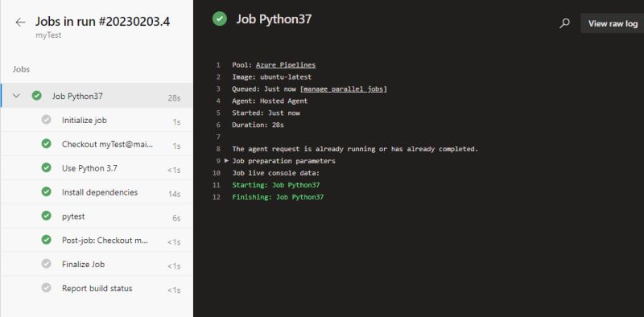The height and width of the screenshot is (317, 644).
Task: Open the log search magnifier icon
Action: [x=565, y=23]
